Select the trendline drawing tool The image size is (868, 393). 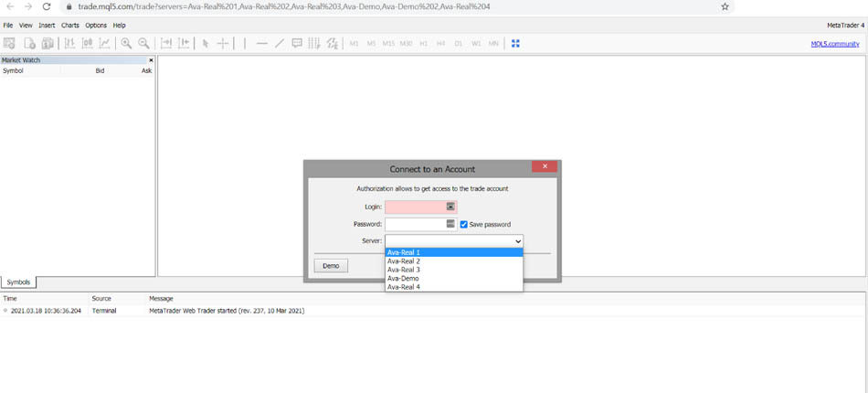[280, 43]
